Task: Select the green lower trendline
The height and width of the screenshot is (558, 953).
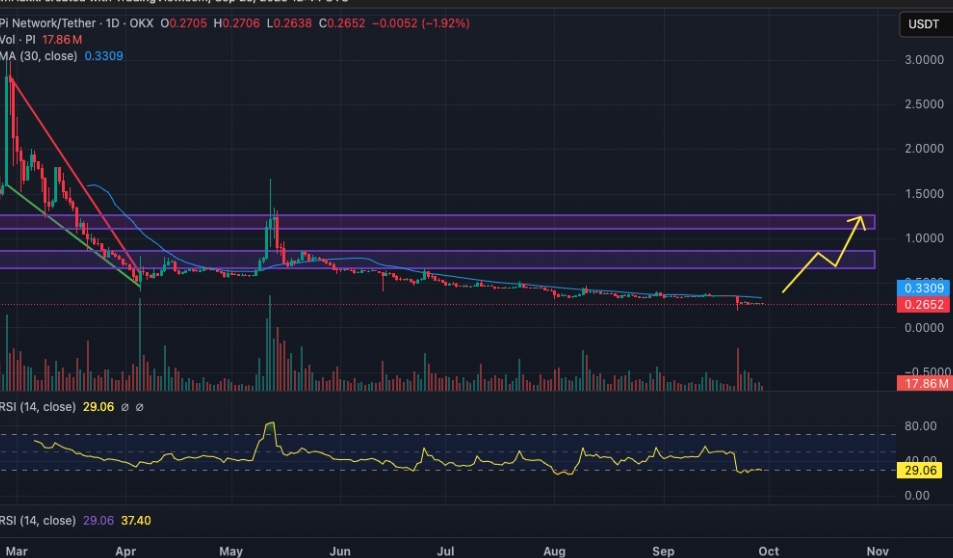Action: 70,236
